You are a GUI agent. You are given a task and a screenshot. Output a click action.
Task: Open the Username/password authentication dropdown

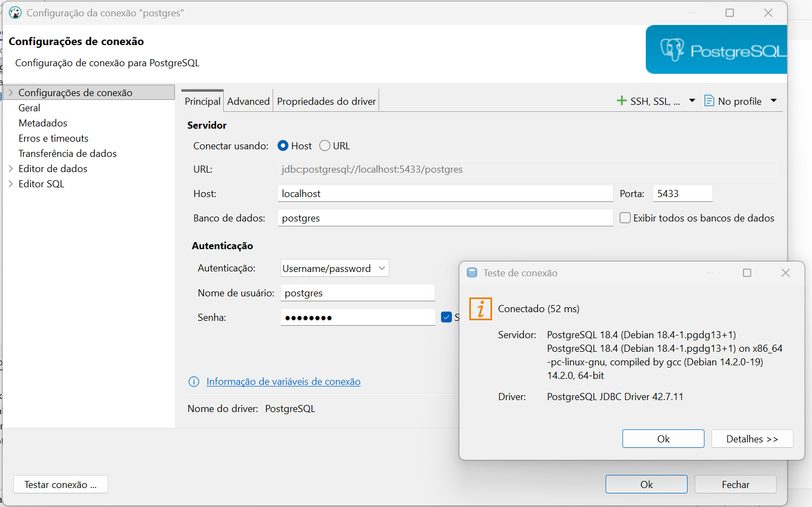(x=335, y=268)
